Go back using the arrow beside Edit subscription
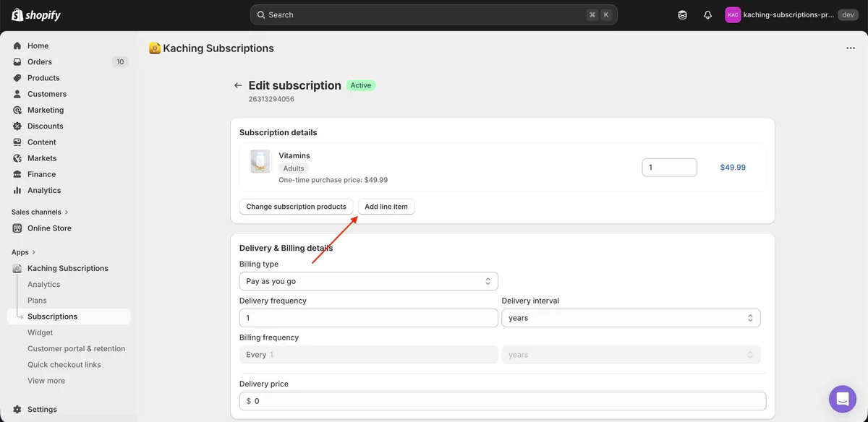This screenshot has width=868, height=422. (237, 85)
